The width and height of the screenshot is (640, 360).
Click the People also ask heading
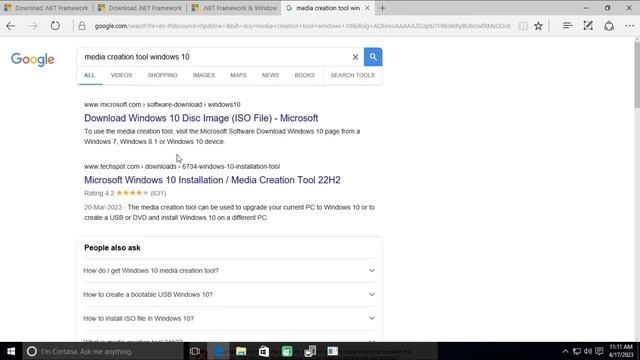[x=112, y=248]
